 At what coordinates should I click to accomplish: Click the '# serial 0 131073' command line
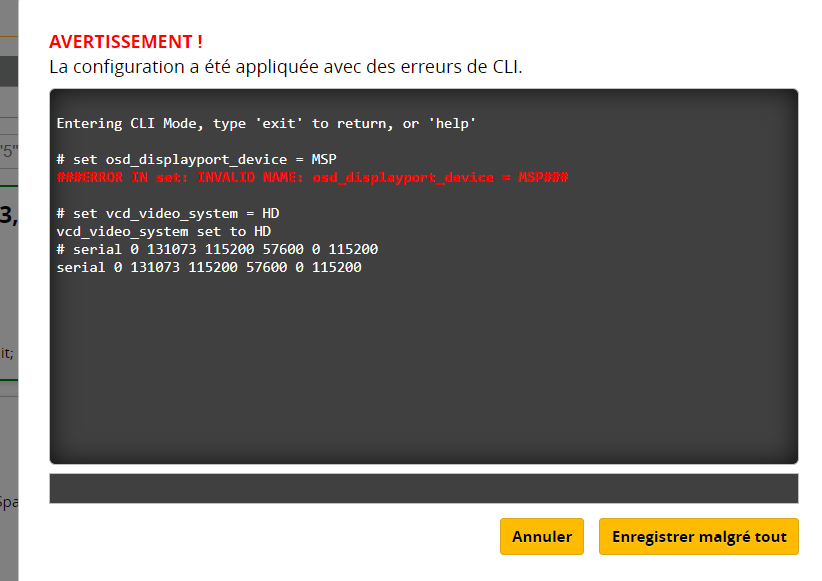coord(217,249)
